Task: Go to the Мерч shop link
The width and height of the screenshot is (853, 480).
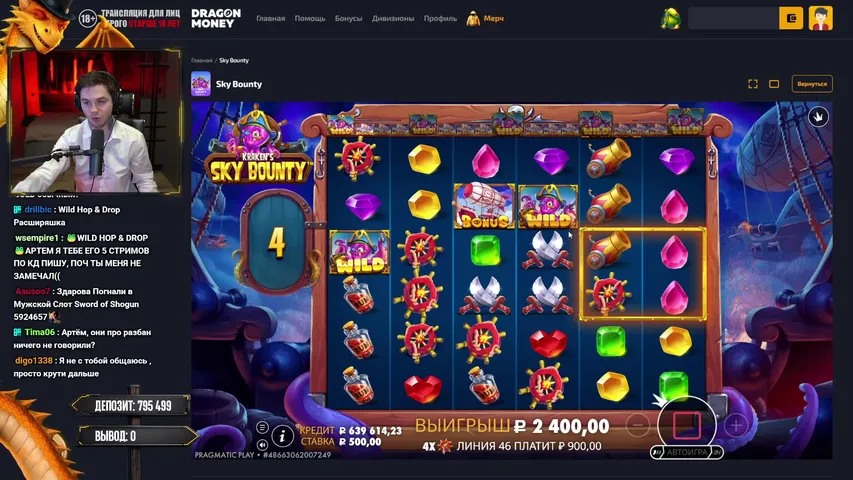Action: [485, 19]
